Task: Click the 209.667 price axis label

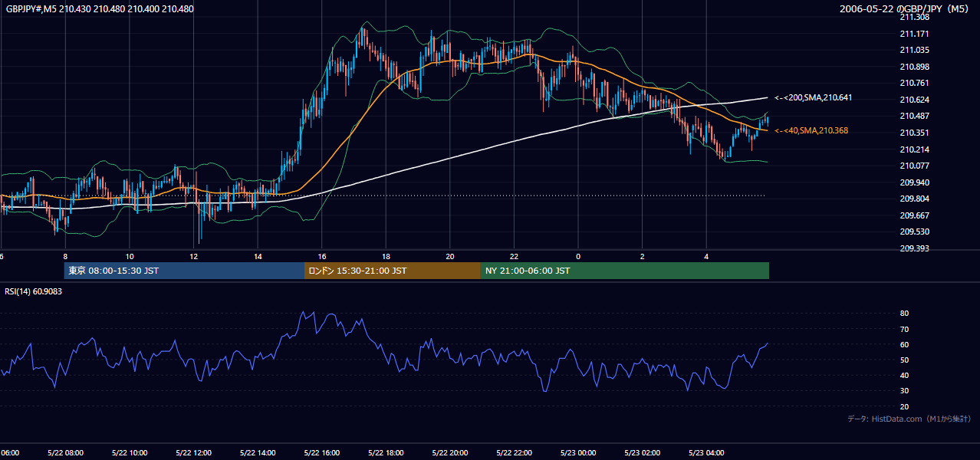Action: (x=913, y=215)
